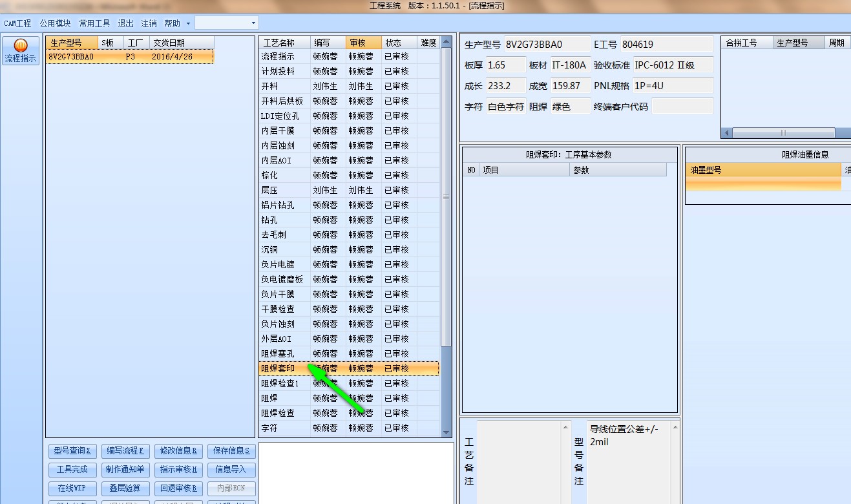Select the 去毛刺 process row
The height and width of the screenshot is (504, 851).
[x=349, y=235]
